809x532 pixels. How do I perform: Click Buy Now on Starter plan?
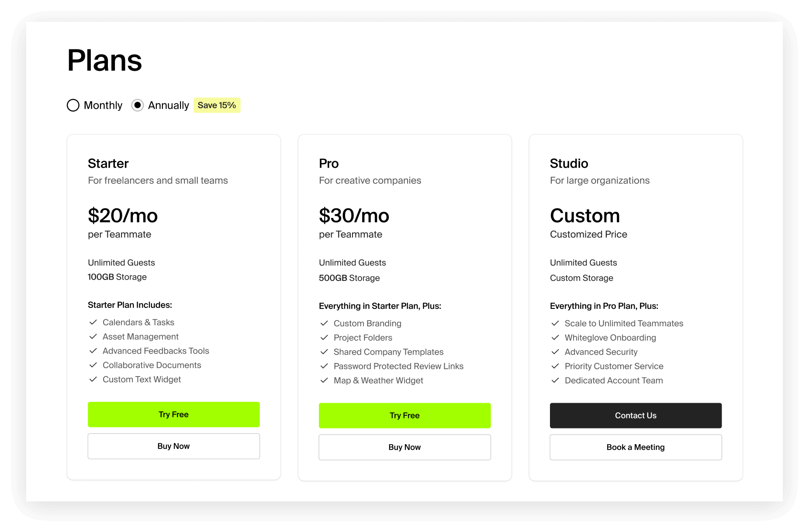[174, 446]
